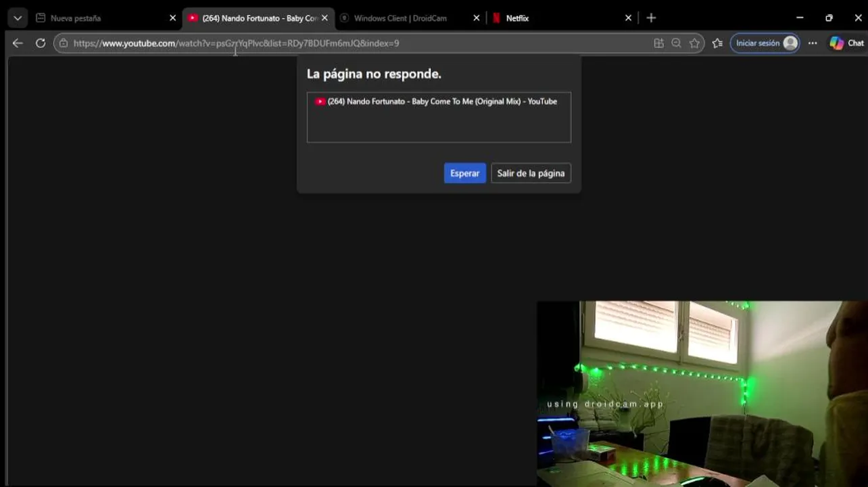The image size is (868, 487).
Task: Minimize the browser window
Action: coord(800,18)
